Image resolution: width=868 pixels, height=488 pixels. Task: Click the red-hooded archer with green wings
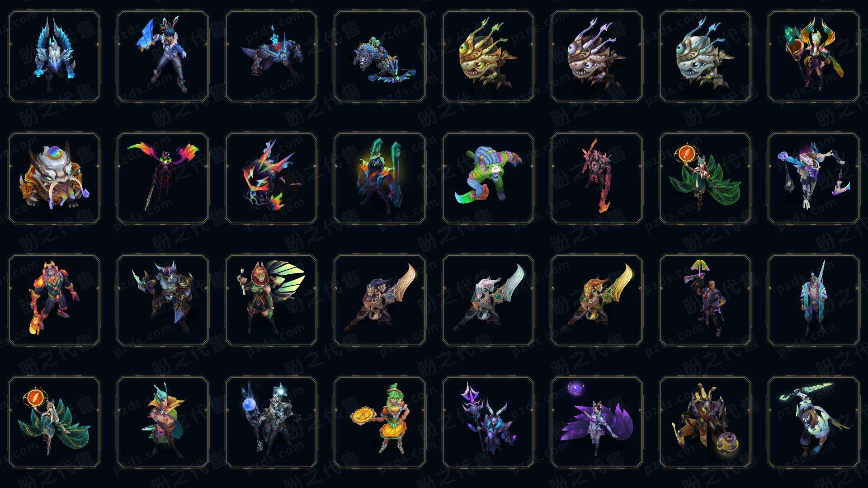pyautogui.click(x=271, y=300)
